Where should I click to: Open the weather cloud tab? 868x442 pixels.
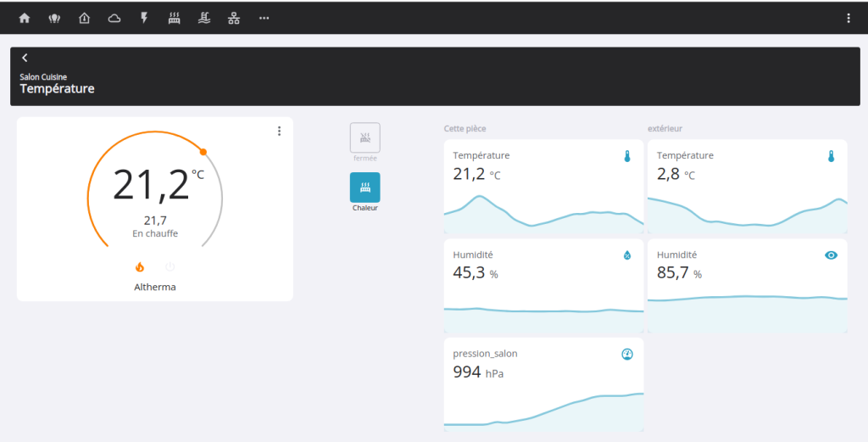point(114,19)
